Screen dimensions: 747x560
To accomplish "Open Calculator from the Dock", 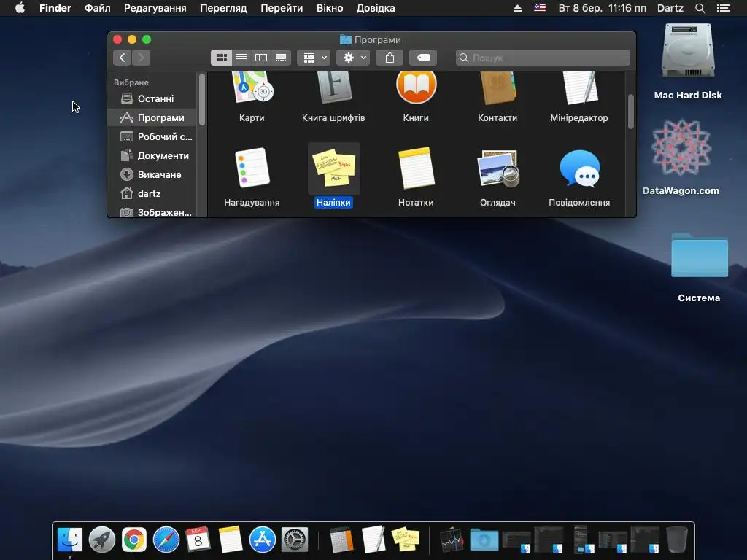I will 341,540.
